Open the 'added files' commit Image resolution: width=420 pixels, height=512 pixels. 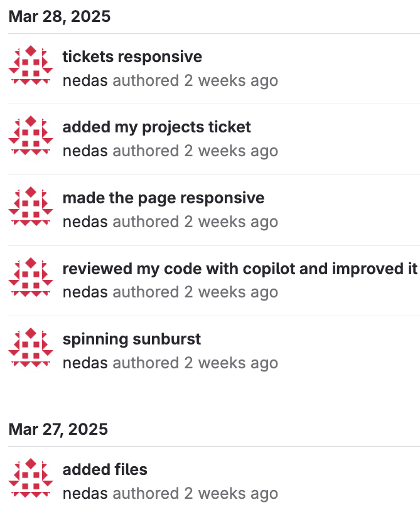click(x=105, y=469)
